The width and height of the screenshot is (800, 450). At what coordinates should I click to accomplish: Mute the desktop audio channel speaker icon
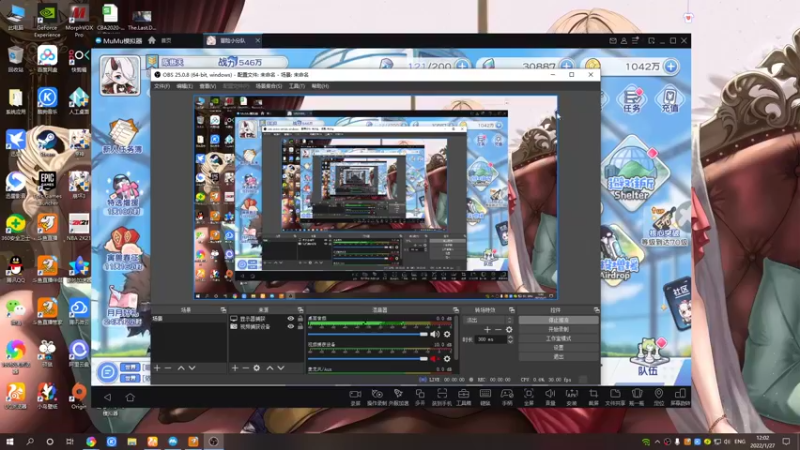coord(434,334)
